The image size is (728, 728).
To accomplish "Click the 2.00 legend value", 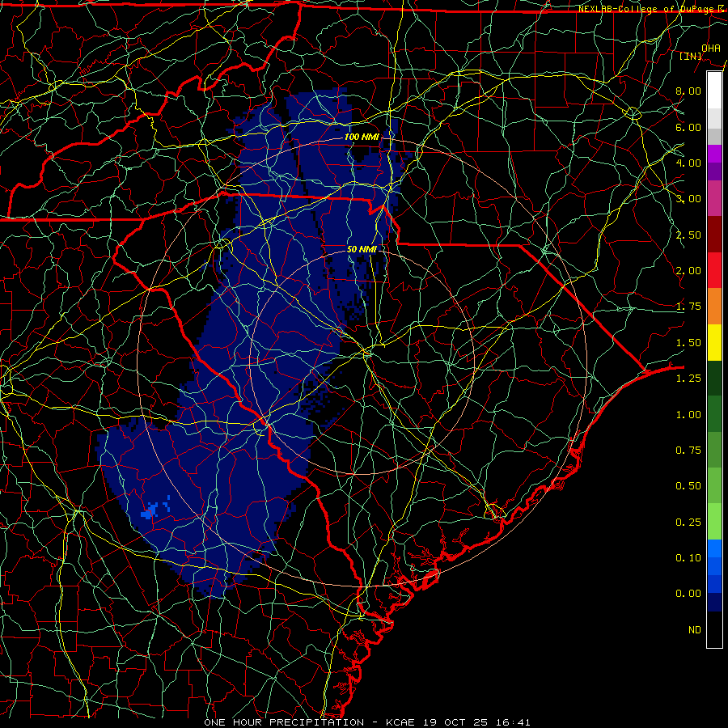I will pyautogui.click(x=688, y=271).
